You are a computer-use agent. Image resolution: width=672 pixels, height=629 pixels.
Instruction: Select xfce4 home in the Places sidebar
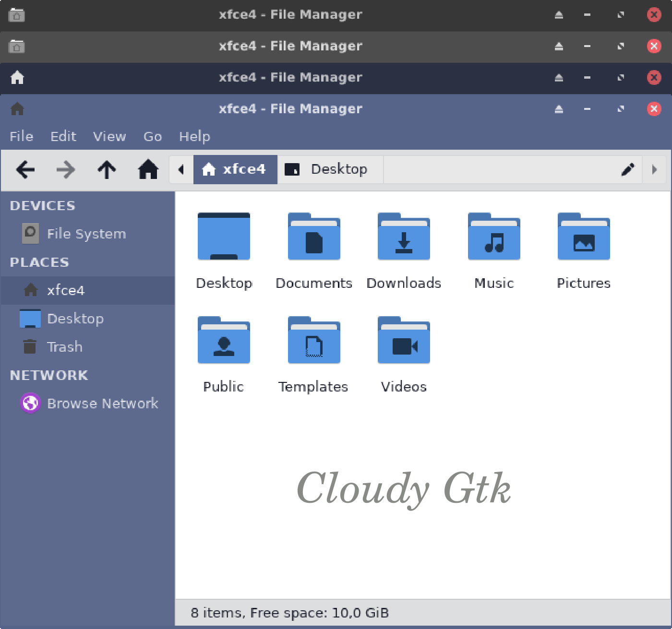[x=87, y=290]
